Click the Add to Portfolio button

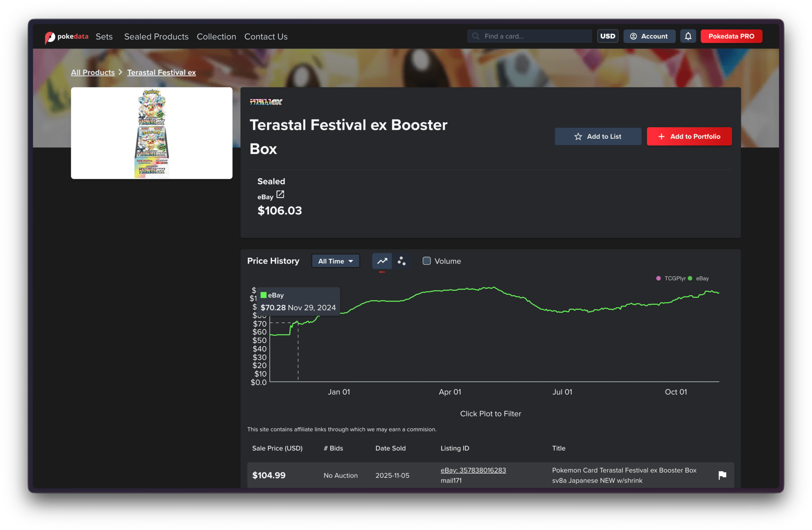click(689, 137)
